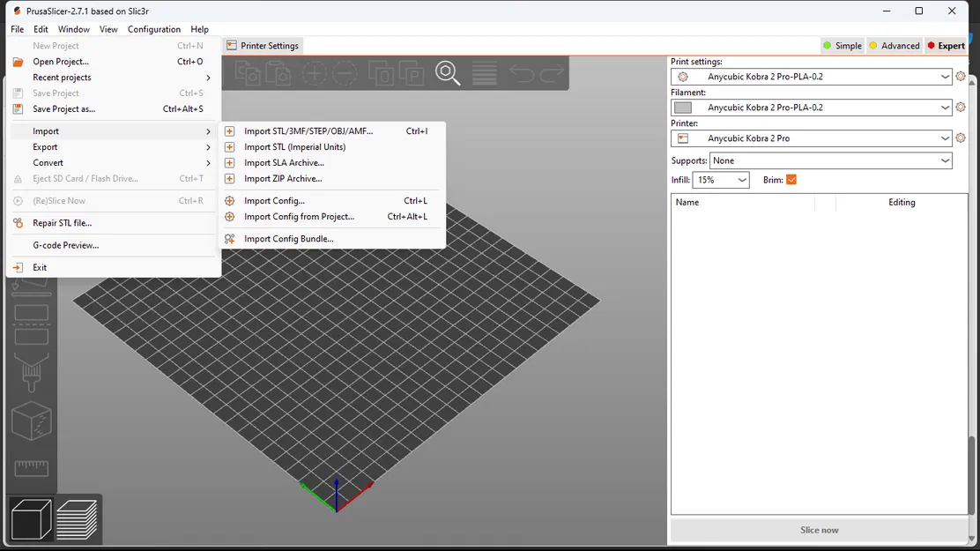This screenshot has width=980, height=551.
Task: Click the Copy icon in 3D toolbar
Action: pos(248,73)
